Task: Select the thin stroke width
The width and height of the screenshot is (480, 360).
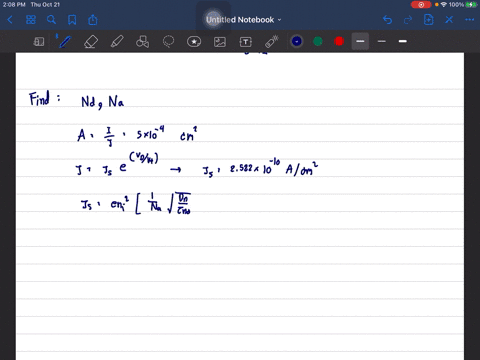Action: click(x=382, y=41)
